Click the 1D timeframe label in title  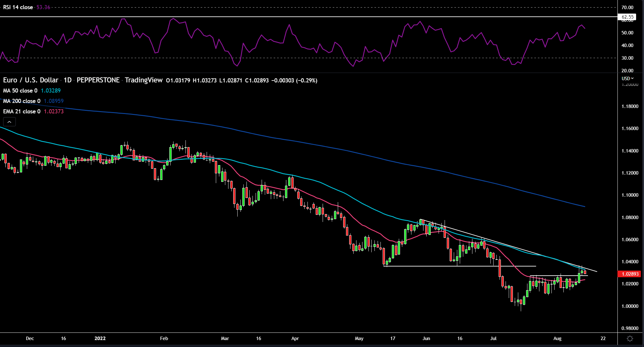[68, 80]
